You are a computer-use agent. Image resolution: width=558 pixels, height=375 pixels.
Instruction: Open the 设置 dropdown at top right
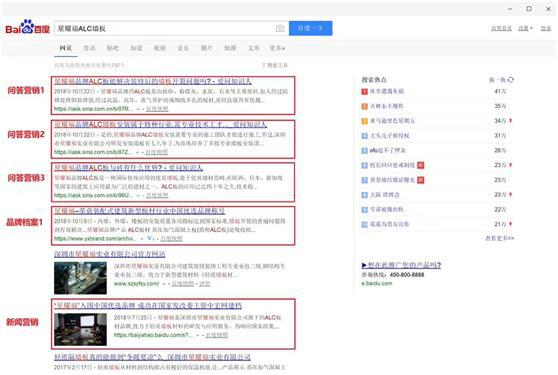(525, 28)
